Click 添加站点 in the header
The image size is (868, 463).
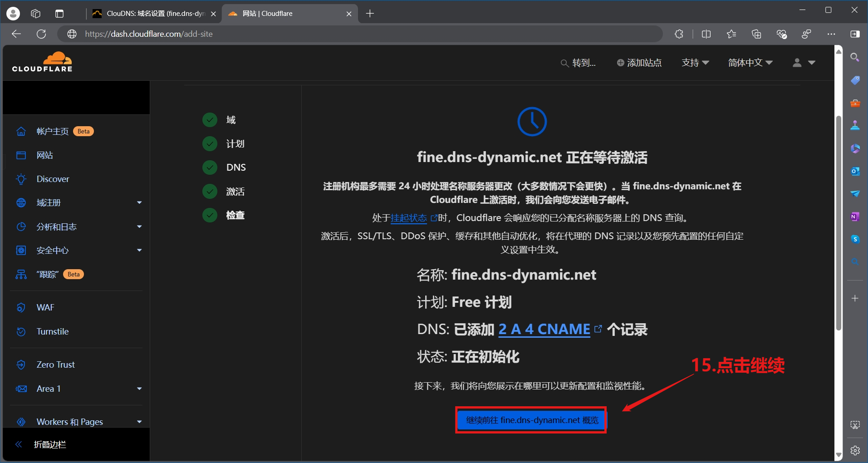click(639, 63)
